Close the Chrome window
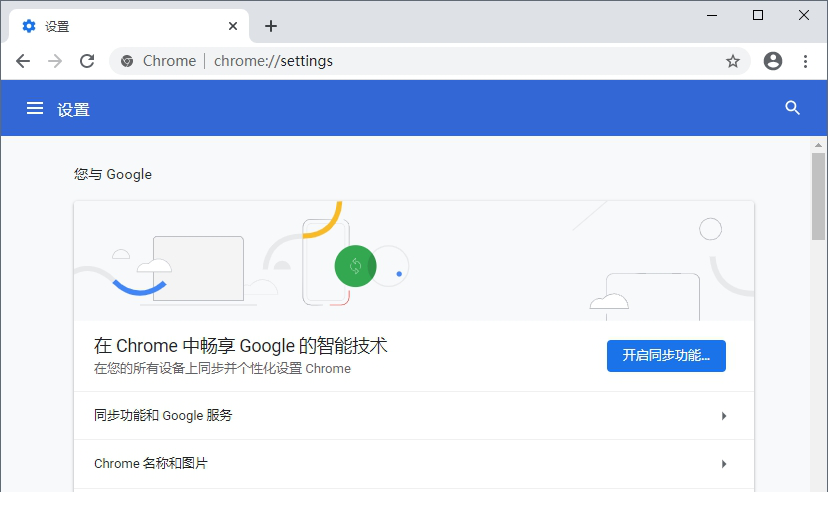Screen dimensions: 828x511 click(804, 15)
